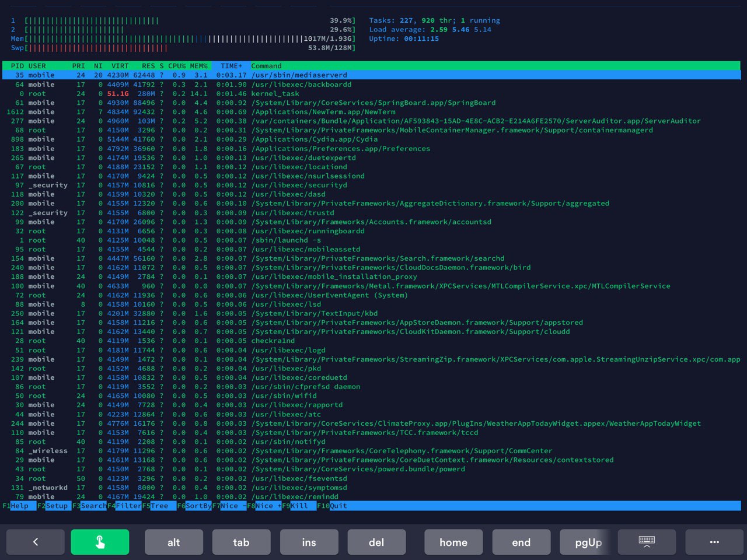Image resolution: width=747 pixels, height=560 pixels.
Task: Select the Preferences.app process row
Action: (371, 149)
